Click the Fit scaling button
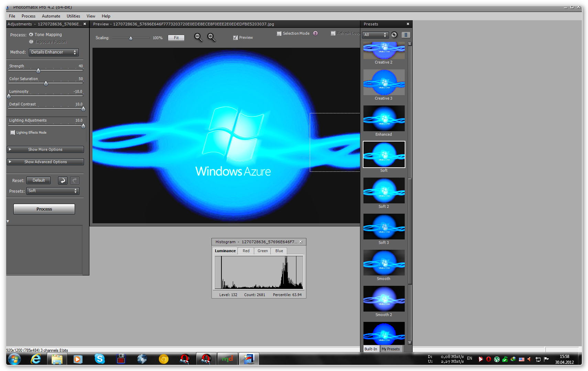 [176, 38]
